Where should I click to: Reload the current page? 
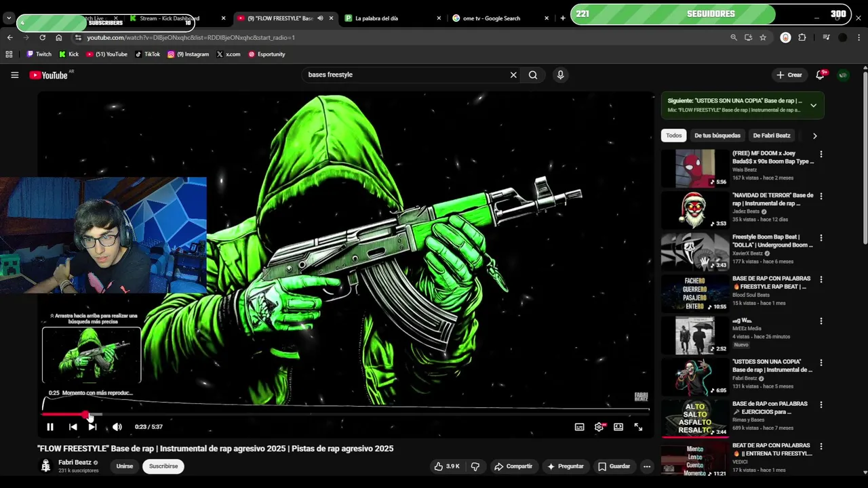(42, 38)
